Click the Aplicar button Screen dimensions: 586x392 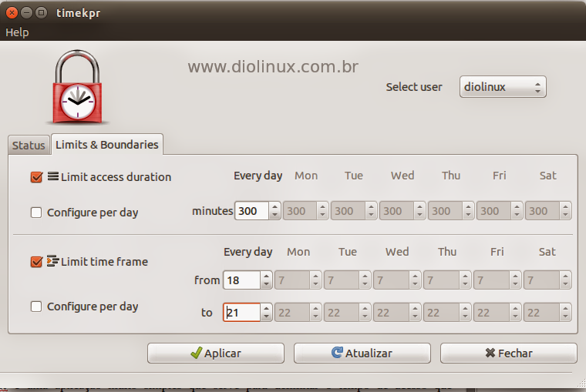coord(216,353)
